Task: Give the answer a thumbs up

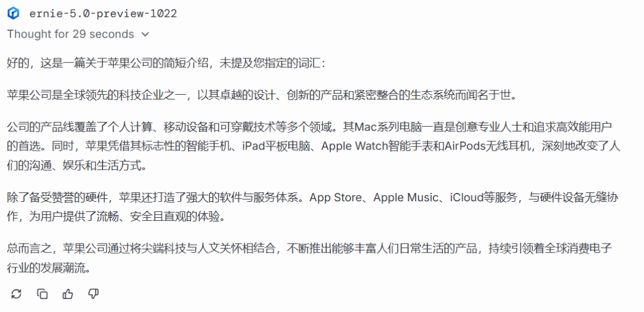Action: [68, 294]
